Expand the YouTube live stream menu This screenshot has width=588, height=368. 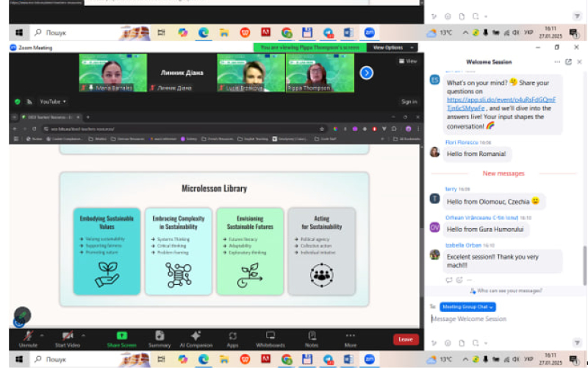pos(53,102)
